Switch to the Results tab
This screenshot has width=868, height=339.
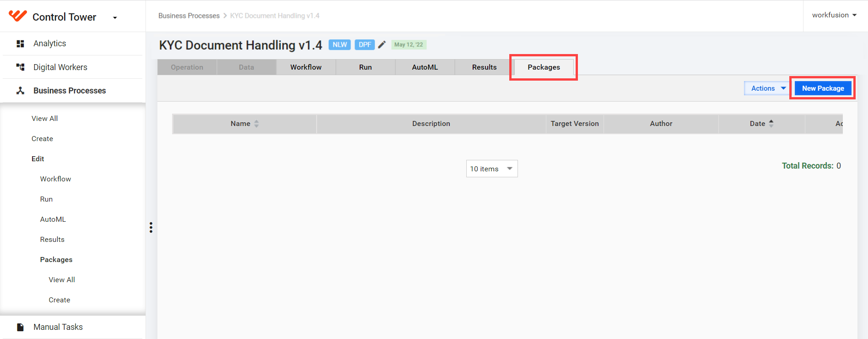[485, 67]
